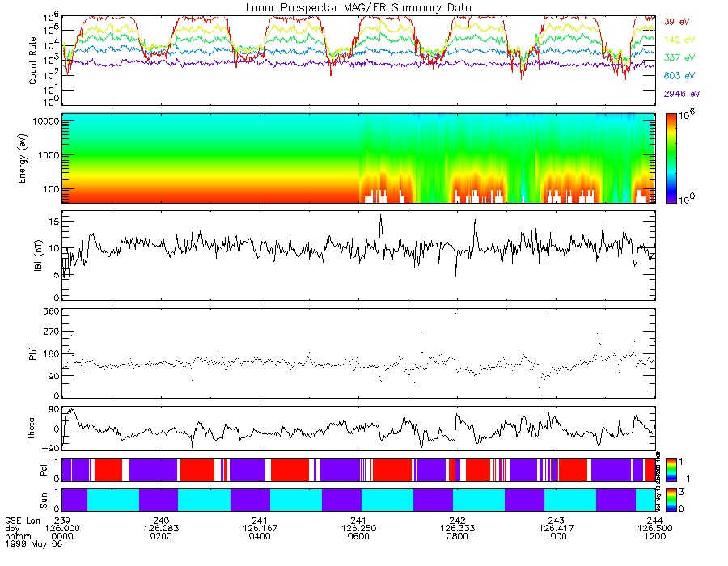Screen dimensions: 728x566
Task: Click the "Energy (eV)" axis label
Action: pos(23,158)
